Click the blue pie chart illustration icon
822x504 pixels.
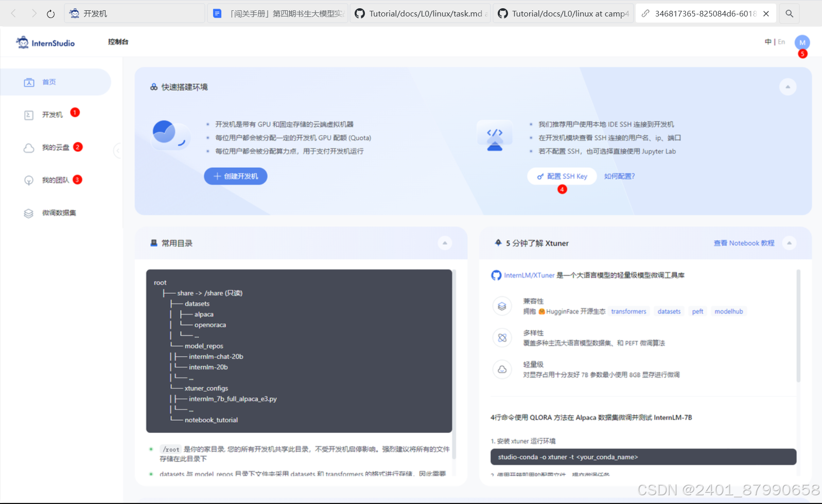(170, 134)
